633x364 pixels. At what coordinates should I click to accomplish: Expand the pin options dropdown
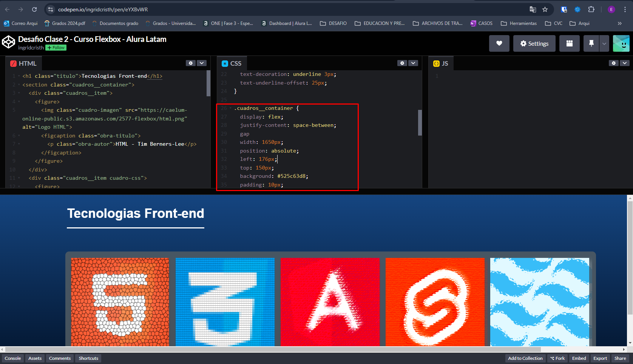604,43
